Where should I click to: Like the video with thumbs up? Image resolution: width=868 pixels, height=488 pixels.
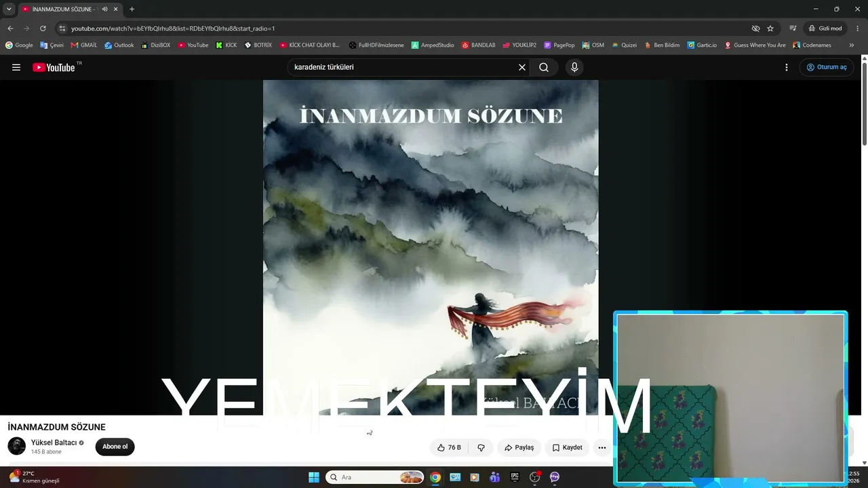(449, 447)
